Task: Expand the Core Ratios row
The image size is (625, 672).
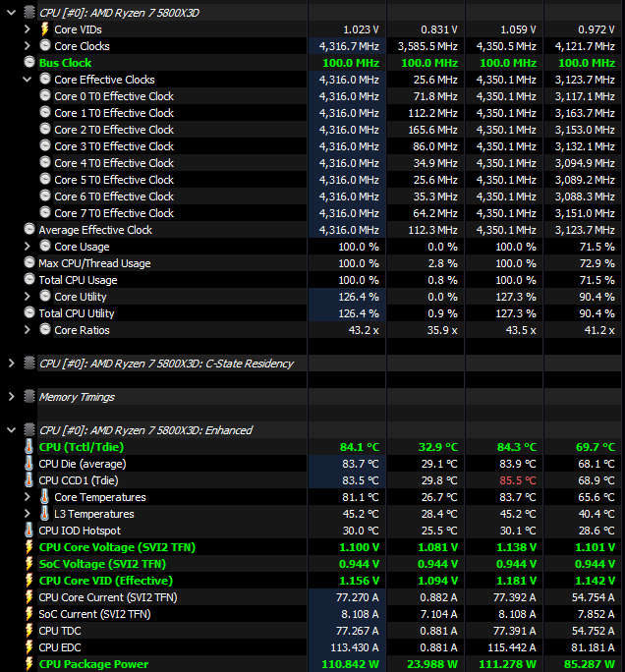Action: tap(27, 330)
